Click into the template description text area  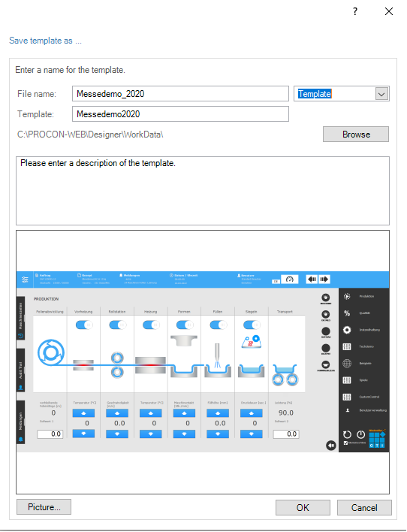pyautogui.click(x=203, y=191)
